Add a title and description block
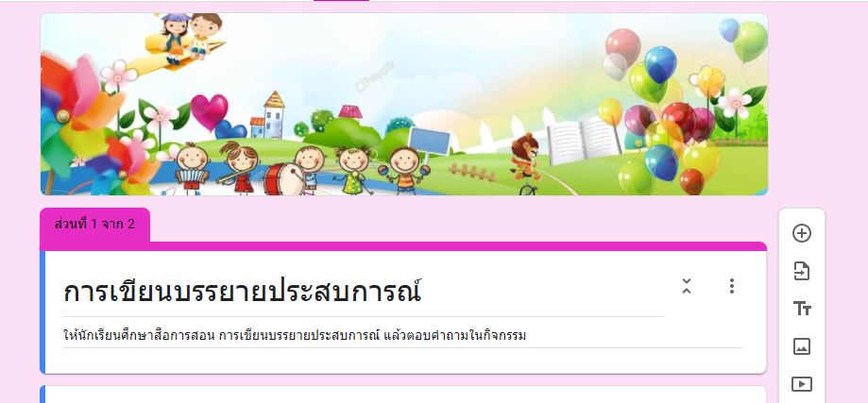The image size is (868, 403). [x=802, y=309]
